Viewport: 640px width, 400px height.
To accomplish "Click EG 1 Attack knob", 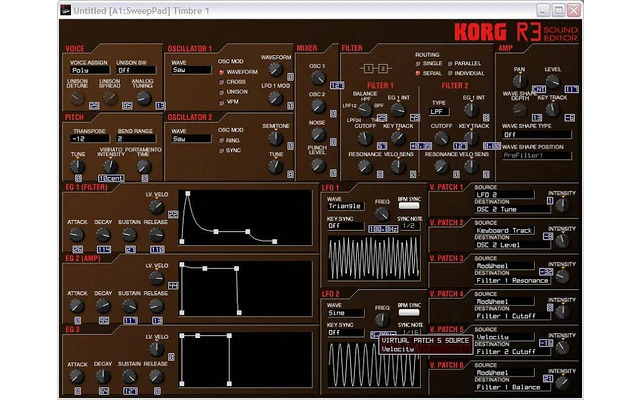I will point(76,235).
